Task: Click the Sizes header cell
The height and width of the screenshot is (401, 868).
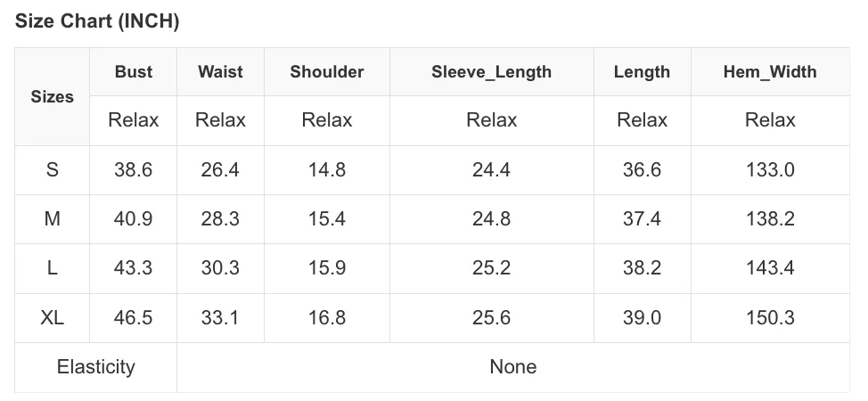Action: (x=52, y=97)
